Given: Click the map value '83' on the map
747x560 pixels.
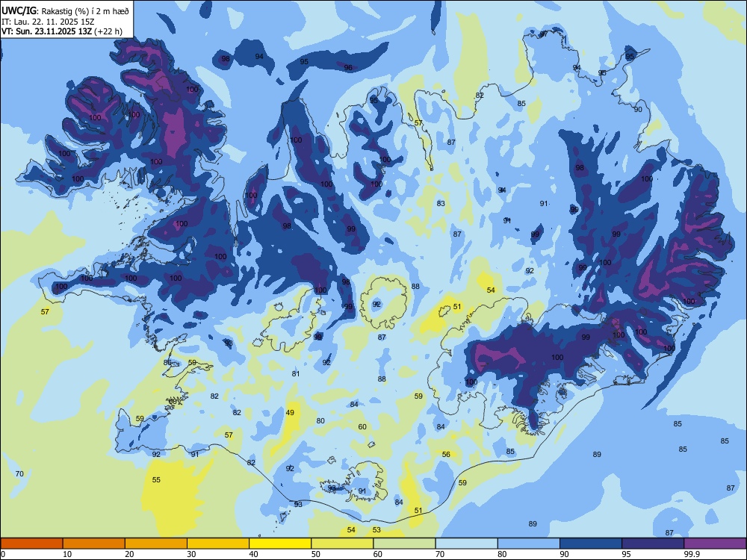Looking at the screenshot, I should [441, 203].
